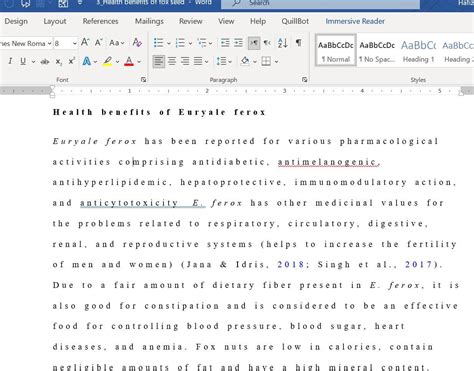Image resolution: width=474 pixels, height=371 pixels.
Task: Open the Review tab
Action: click(191, 21)
